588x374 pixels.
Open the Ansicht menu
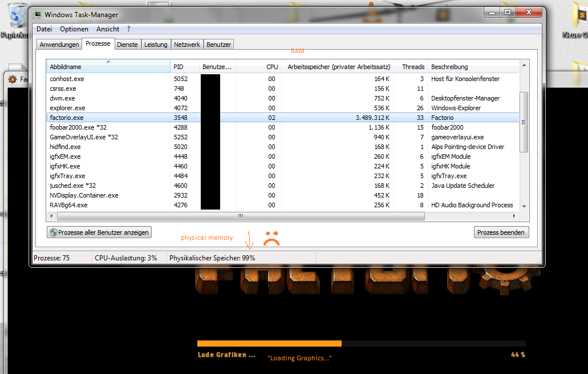[108, 29]
